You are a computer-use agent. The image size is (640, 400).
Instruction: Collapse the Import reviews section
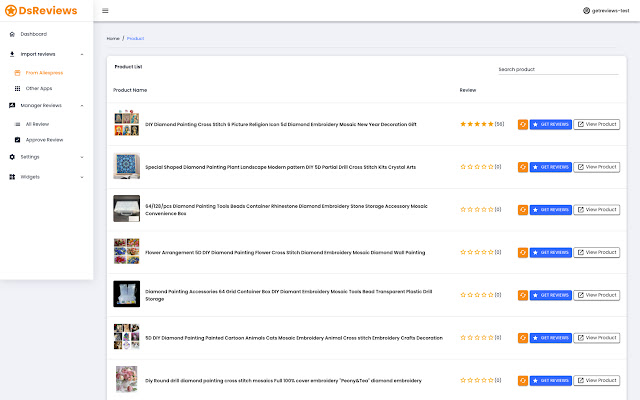tap(81, 53)
